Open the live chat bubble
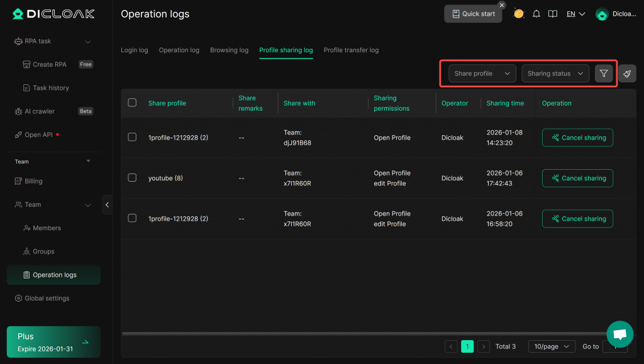The height and width of the screenshot is (364, 644). 619,334
